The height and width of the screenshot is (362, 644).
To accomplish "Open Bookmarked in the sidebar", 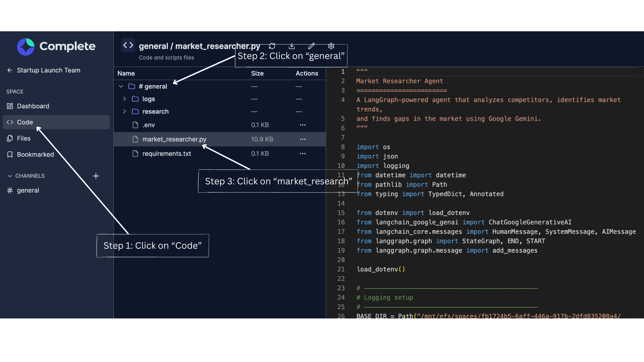I will pos(35,155).
